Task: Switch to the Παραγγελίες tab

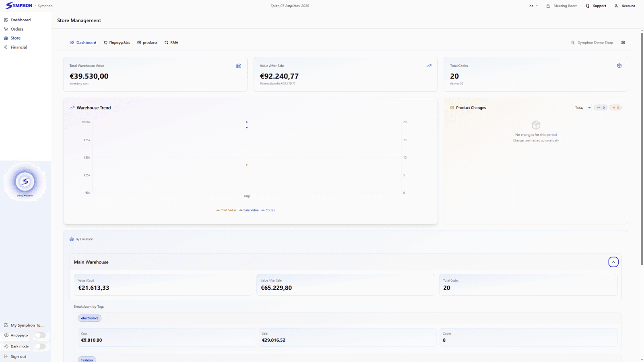Action: tap(117, 43)
